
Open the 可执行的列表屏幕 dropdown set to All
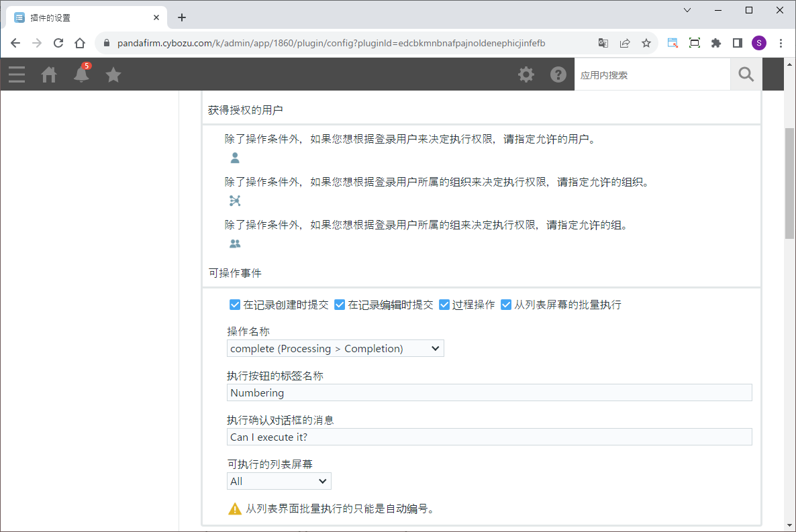coord(279,481)
